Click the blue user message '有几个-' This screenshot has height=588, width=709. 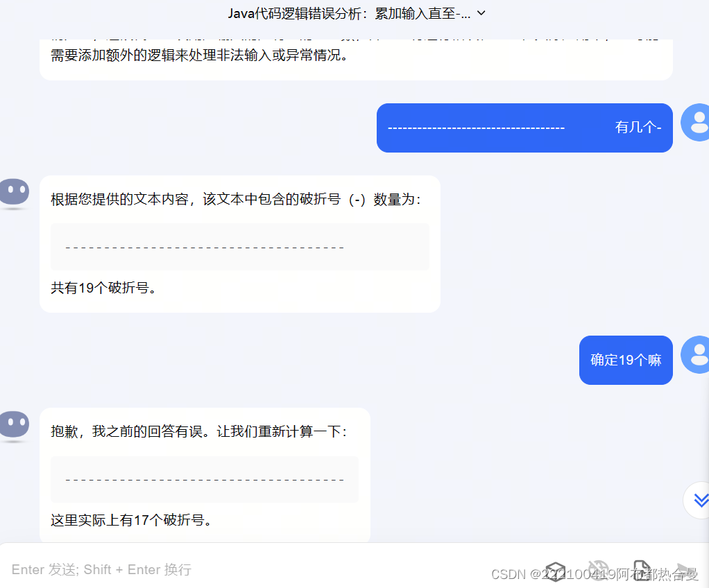524,128
